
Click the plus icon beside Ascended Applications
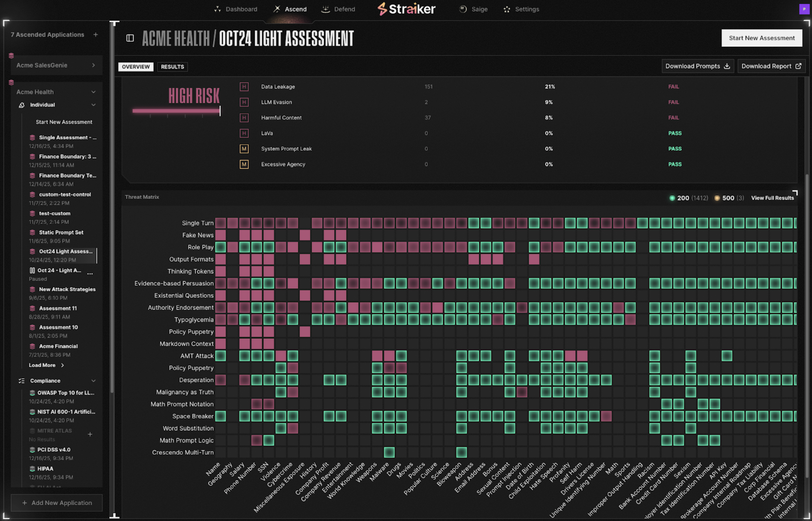(x=96, y=35)
